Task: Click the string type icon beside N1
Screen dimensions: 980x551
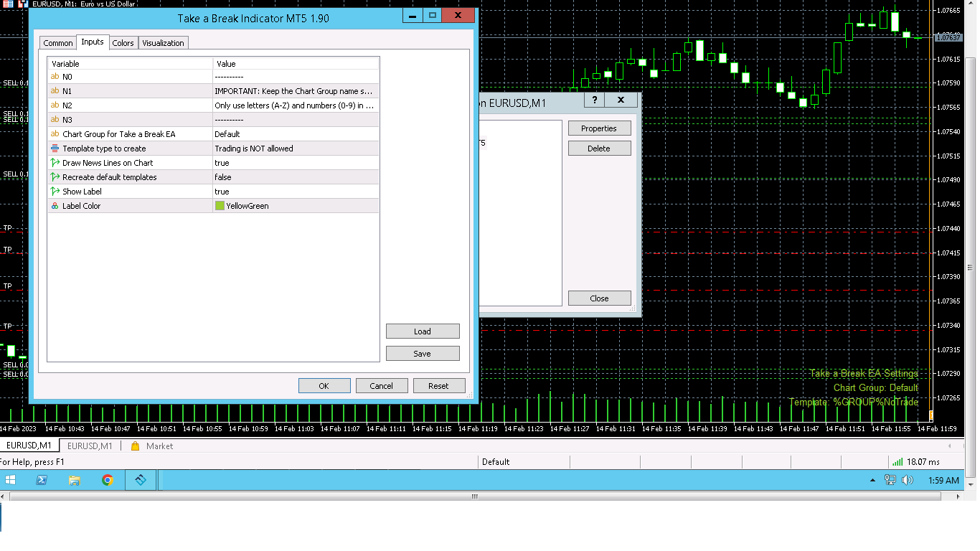Action: [55, 91]
